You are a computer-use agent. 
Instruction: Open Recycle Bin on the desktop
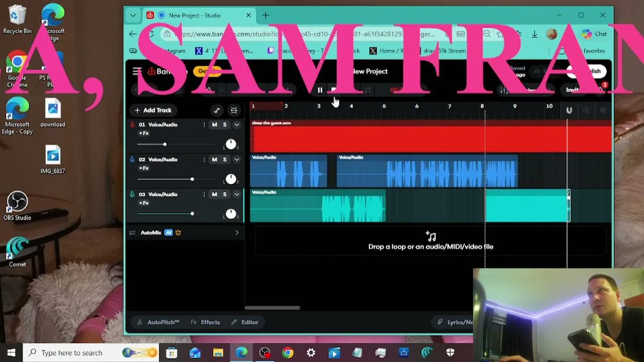[x=17, y=19]
